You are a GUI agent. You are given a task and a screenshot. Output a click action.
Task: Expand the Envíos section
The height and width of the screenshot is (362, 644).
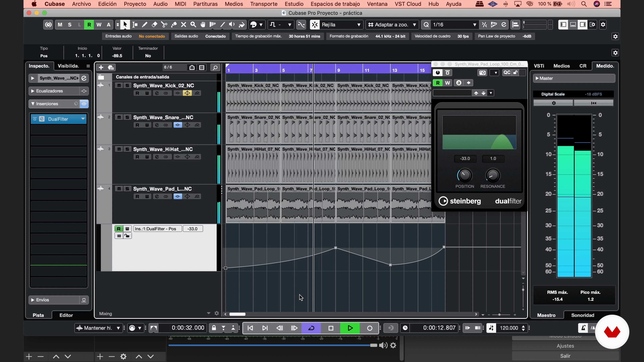coord(33,300)
